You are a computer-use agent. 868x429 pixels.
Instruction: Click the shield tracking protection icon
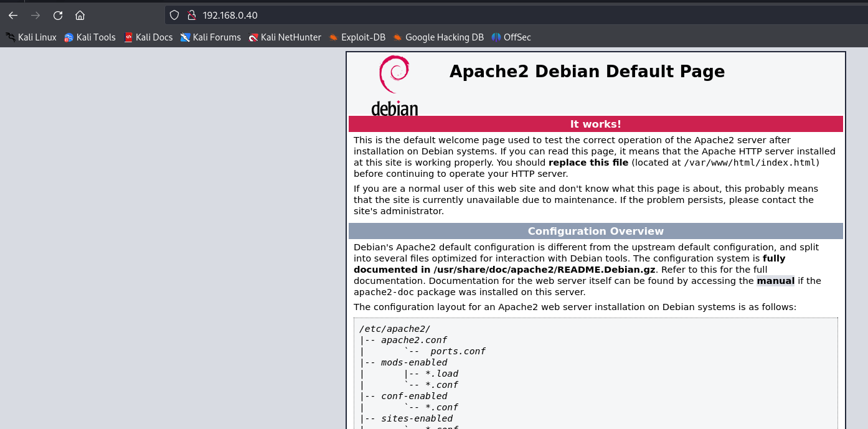pos(174,16)
